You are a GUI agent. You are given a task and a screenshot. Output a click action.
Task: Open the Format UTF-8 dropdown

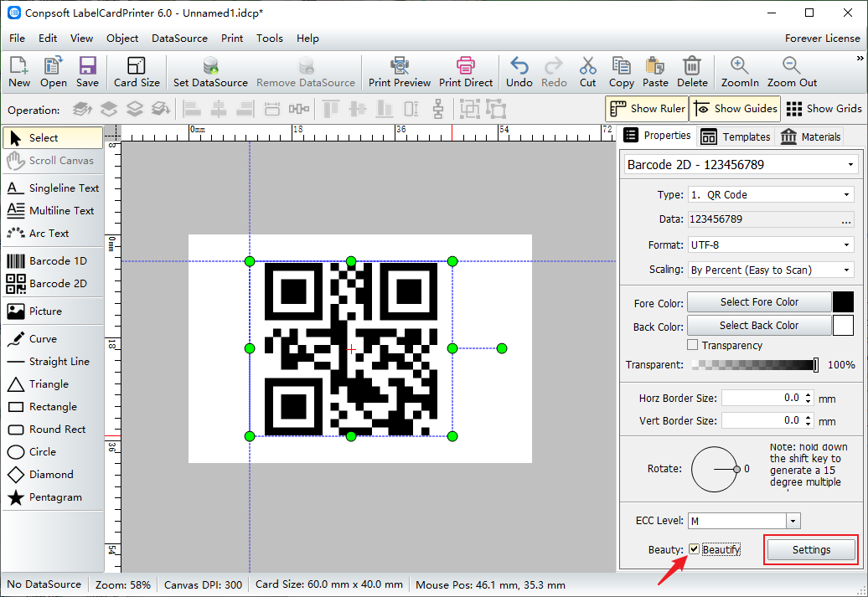(x=846, y=244)
